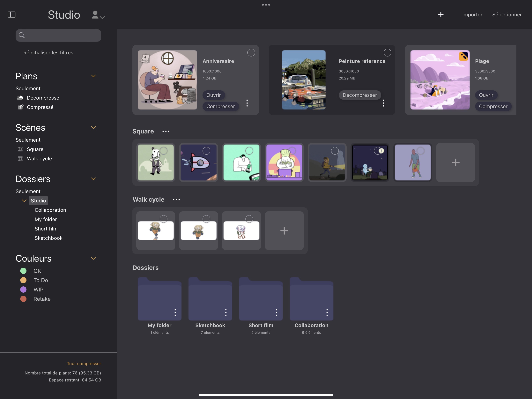Toggle selection circle on Anniversaire plan
The image size is (532, 399).
(x=251, y=52)
